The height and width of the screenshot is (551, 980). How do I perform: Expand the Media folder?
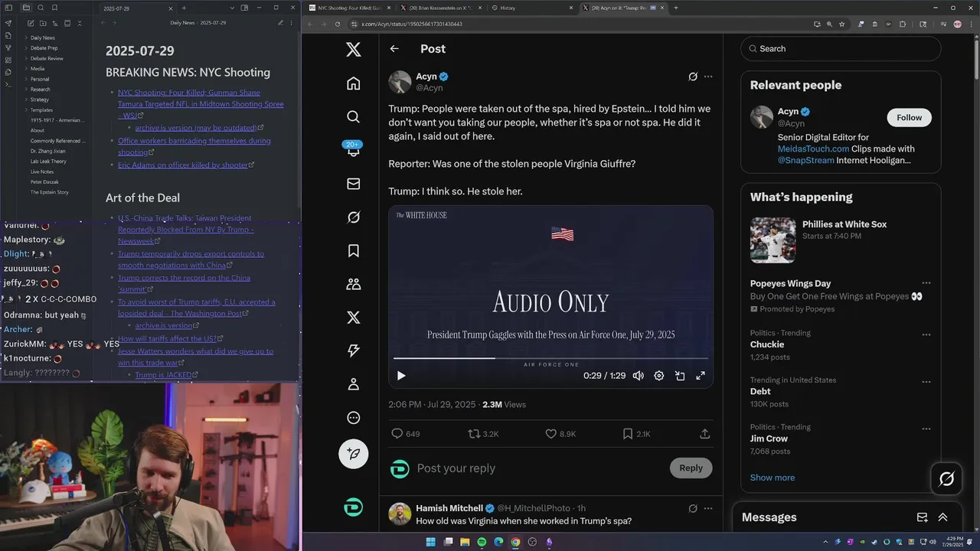coord(26,69)
